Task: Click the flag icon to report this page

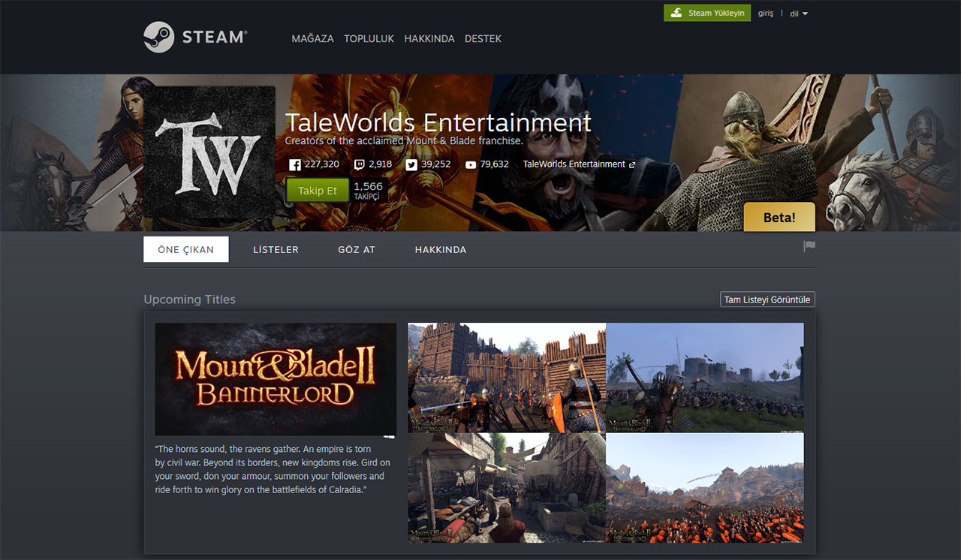Action: [809, 246]
